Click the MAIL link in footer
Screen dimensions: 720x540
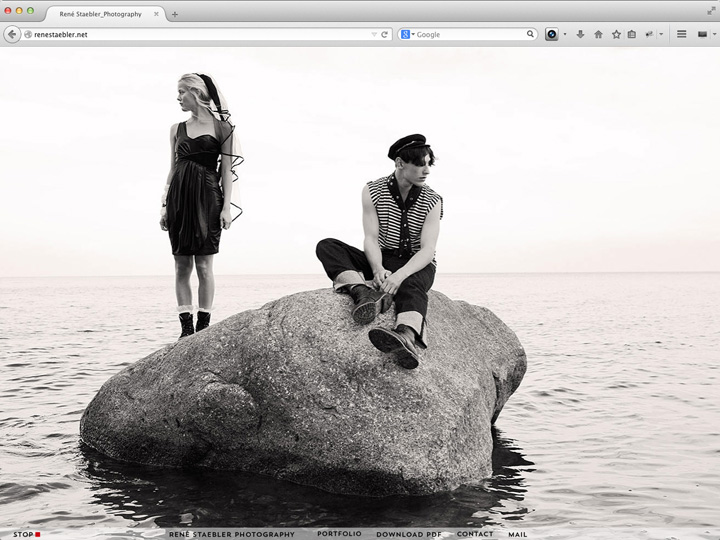(517, 534)
